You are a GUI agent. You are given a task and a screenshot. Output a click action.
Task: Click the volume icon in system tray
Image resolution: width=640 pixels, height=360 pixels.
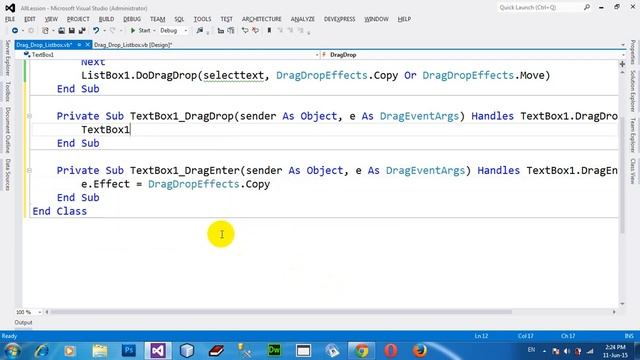point(567,351)
